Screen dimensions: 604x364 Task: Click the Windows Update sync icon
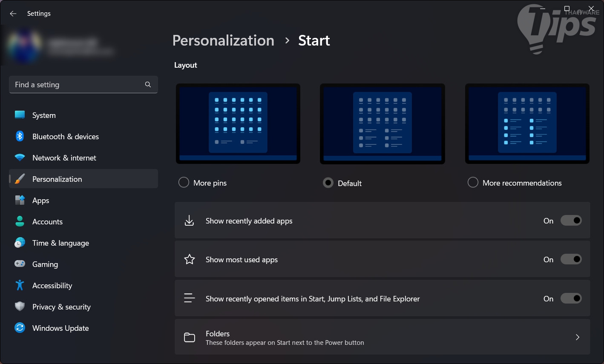point(20,328)
